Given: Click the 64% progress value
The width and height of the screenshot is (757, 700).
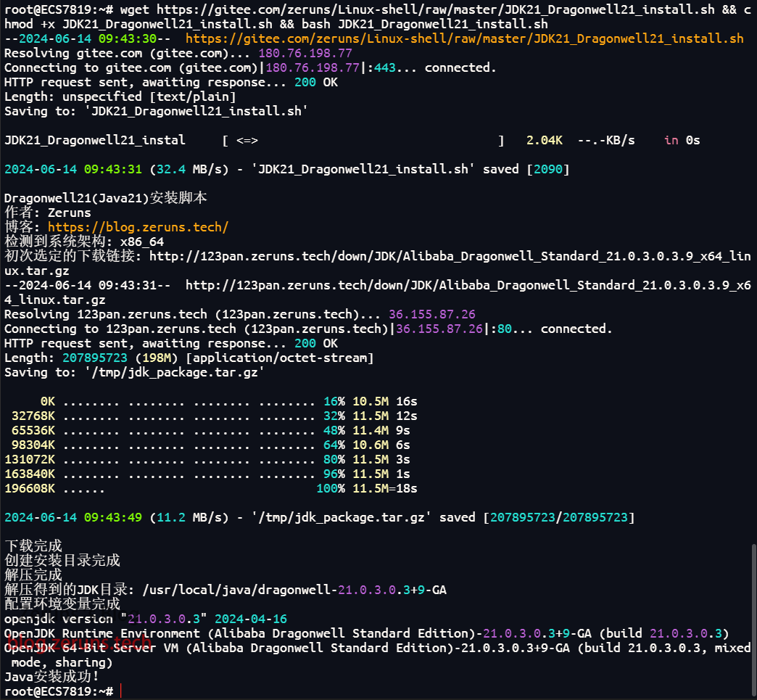Looking at the screenshot, I should (334, 445).
